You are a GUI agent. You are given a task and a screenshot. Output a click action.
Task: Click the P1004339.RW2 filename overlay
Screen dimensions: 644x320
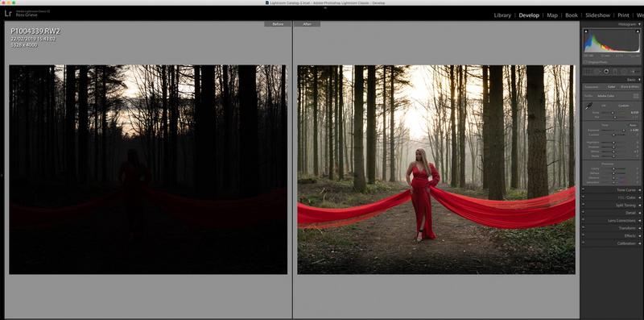[x=35, y=31]
